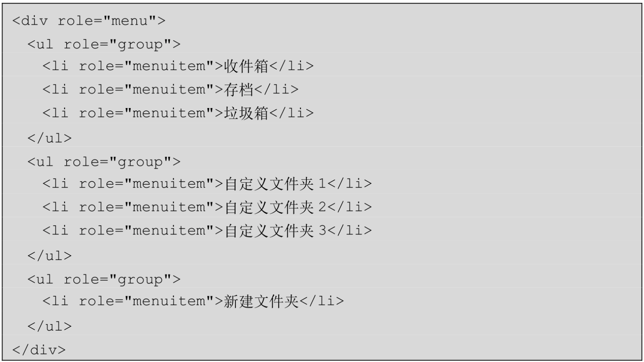The width and height of the screenshot is (644, 362).
Task: Click the second closing </ul> tag
Action: pyautogui.click(x=50, y=256)
